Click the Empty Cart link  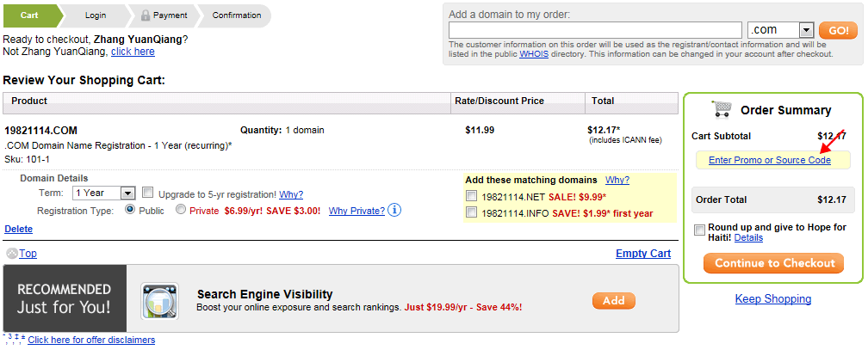(643, 253)
